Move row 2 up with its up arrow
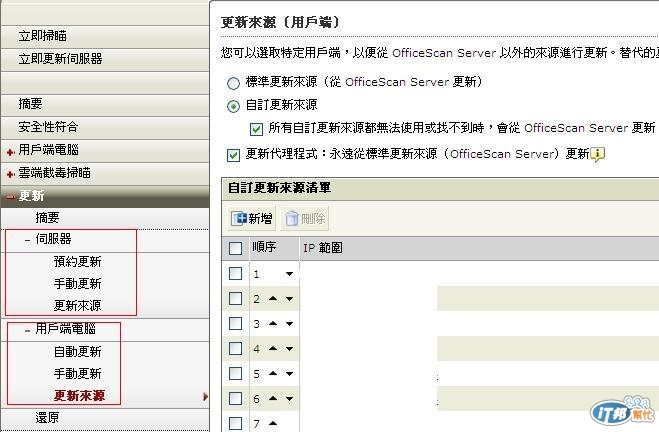659x432 pixels. pyautogui.click(x=273, y=298)
